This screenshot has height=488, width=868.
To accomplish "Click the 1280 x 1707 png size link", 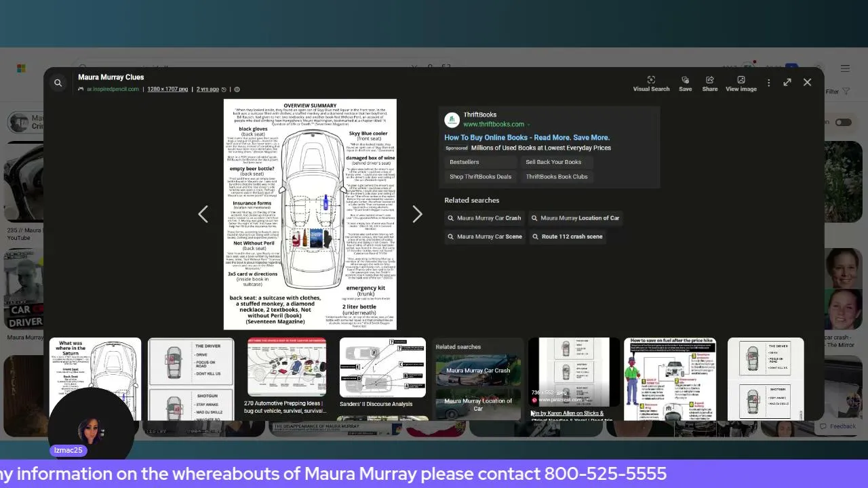I will [167, 89].
